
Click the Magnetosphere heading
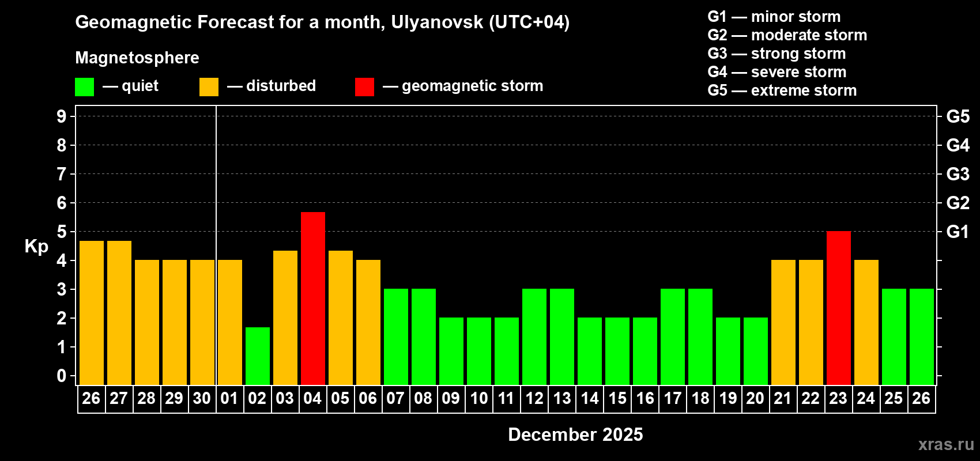(137, 58)
